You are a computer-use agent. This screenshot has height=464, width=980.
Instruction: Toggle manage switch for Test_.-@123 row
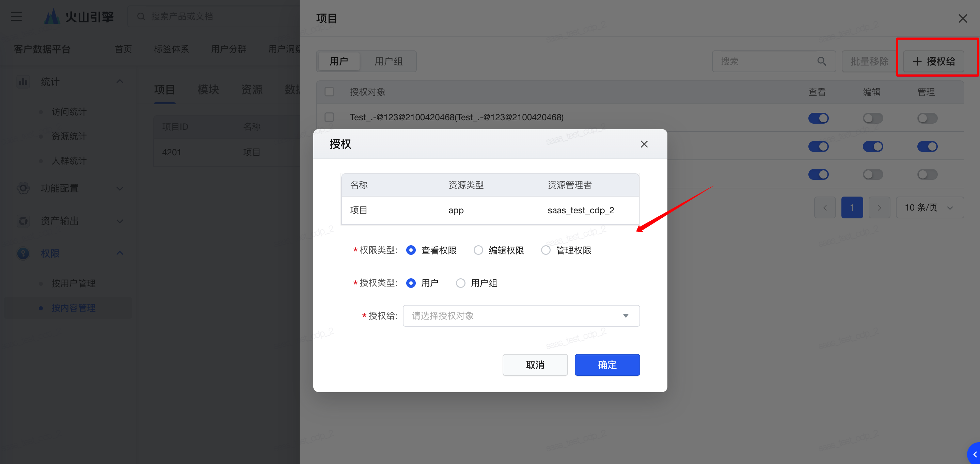pyautogui.click(x=927, y=118)
